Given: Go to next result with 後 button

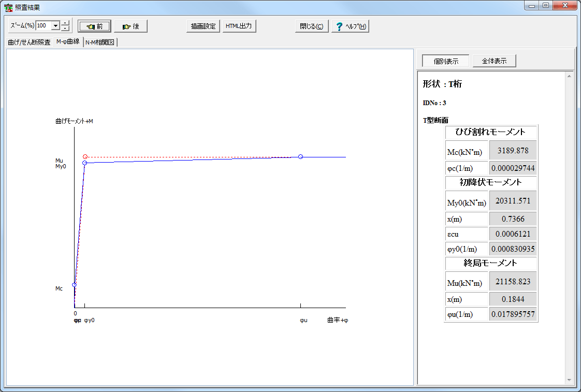Looking at the screenshot, I should [x=131, y=26].
